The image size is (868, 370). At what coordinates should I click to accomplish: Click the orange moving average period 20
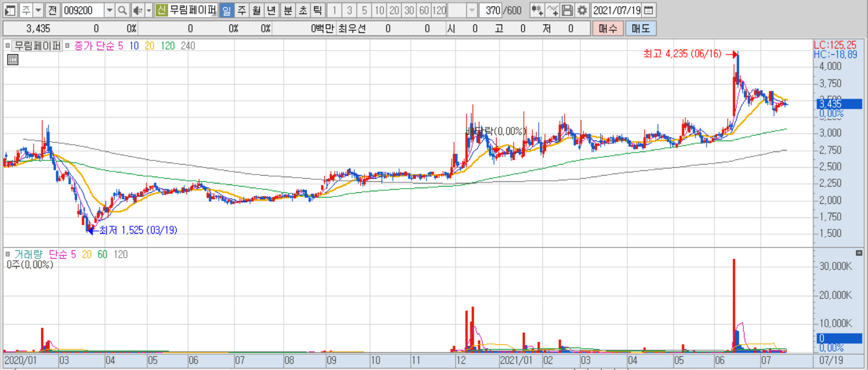(150, 46)
